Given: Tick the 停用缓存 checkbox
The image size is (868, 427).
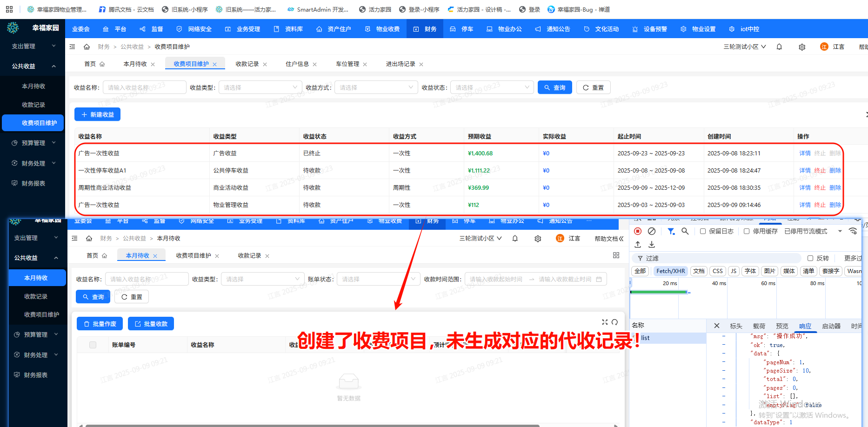Looking at the screenshot, I should click(x=747, y=231).
